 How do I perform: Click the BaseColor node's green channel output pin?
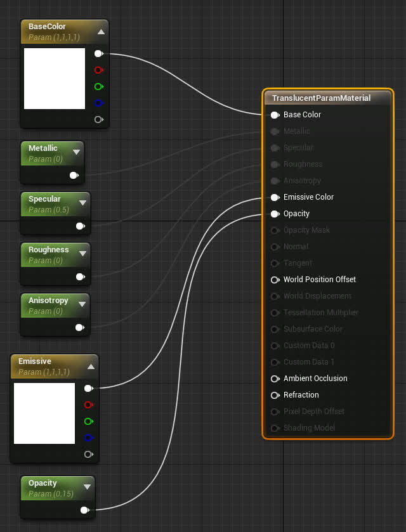98,87
